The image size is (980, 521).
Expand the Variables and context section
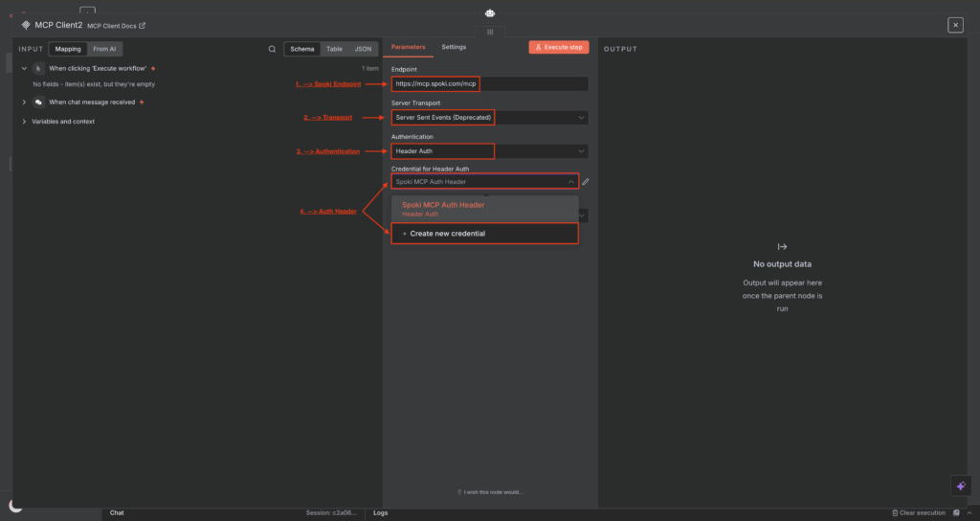click(24, 122)
